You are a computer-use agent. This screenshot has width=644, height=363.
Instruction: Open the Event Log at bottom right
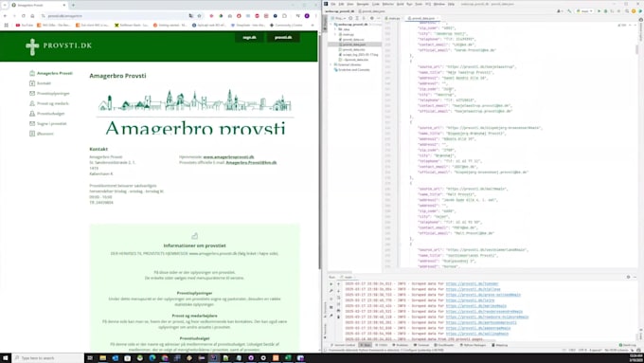[x=627, y=345]
